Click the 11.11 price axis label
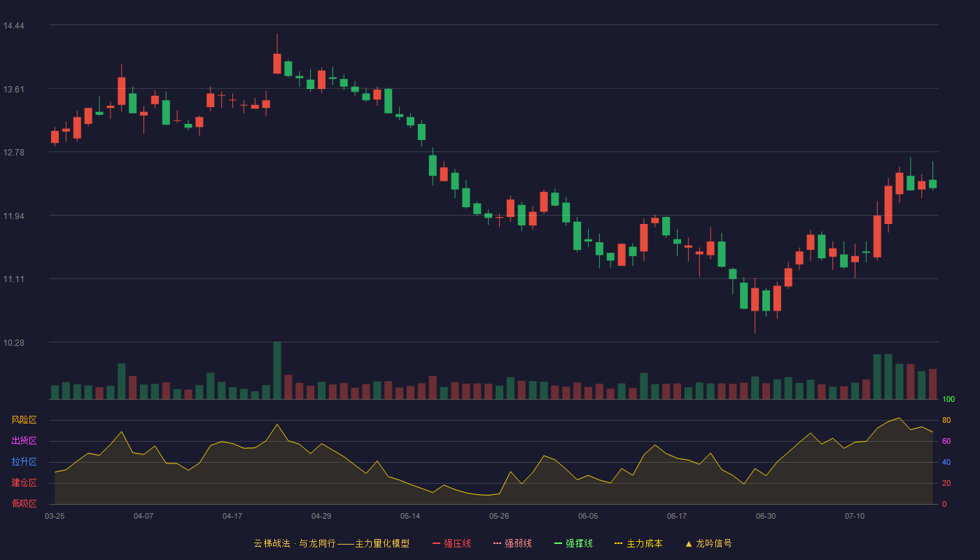980x560 pixels. (x=14, y=279)
